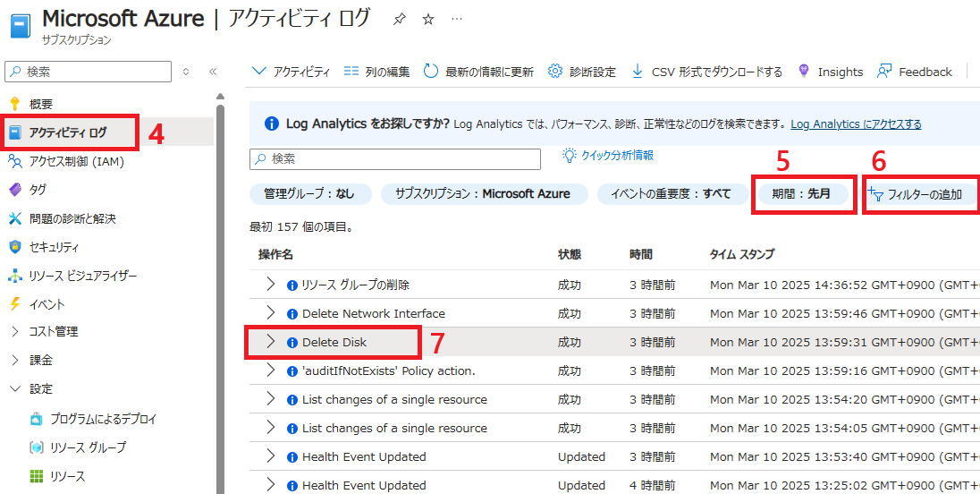Click info icon for リソース グループの削除 row
The width and height of the screenshot is (980, 494).
coord(291,285)
